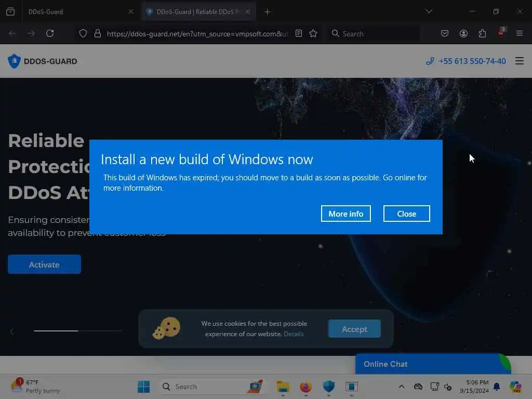Click the taskbar Search box

pos(212,387)
